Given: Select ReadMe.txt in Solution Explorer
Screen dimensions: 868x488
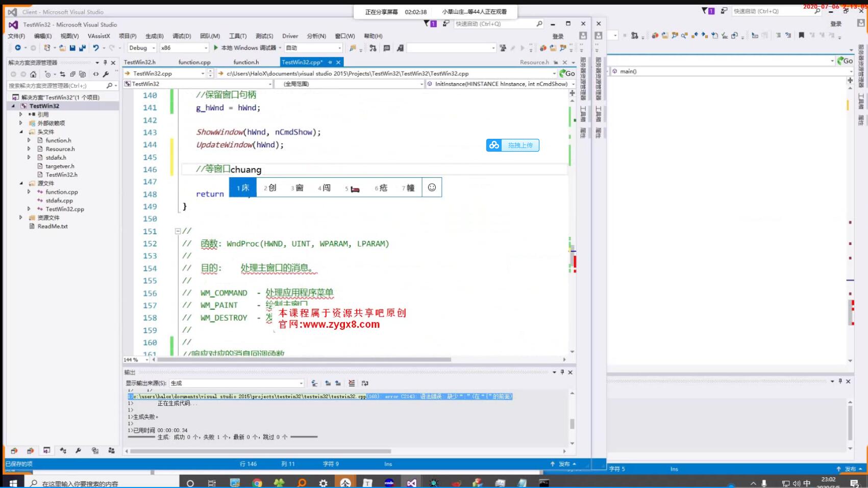Looking at the screenshot, I should tap(53, 226).
